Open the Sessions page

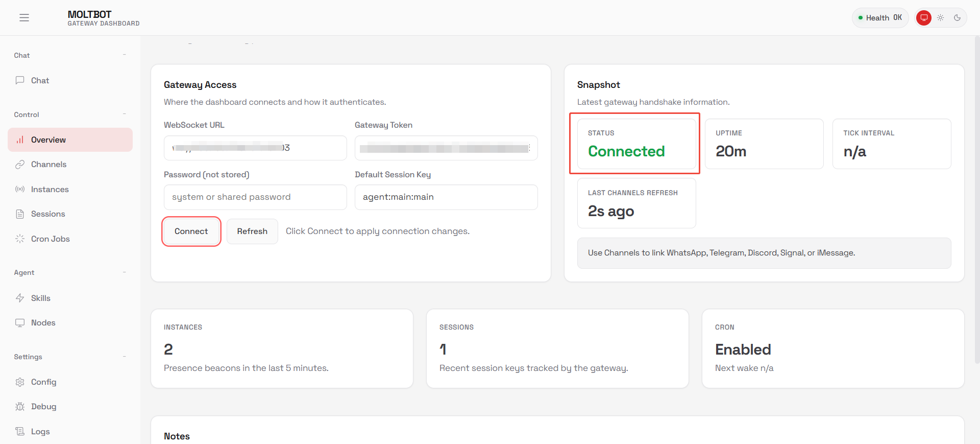pos(48,214)
